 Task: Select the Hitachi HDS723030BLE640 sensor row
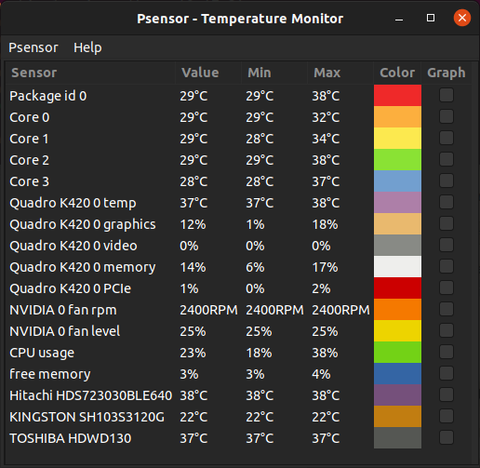(x=238, y=395)
